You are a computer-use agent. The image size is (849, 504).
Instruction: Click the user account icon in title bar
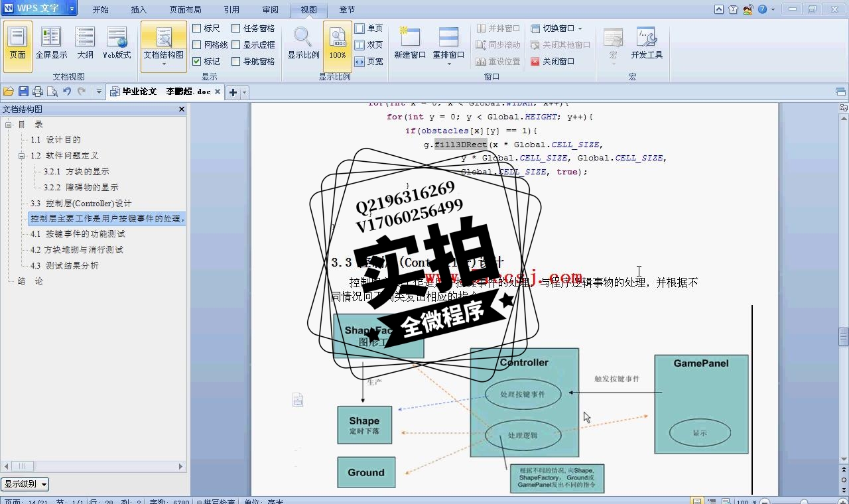coord(748,9)
